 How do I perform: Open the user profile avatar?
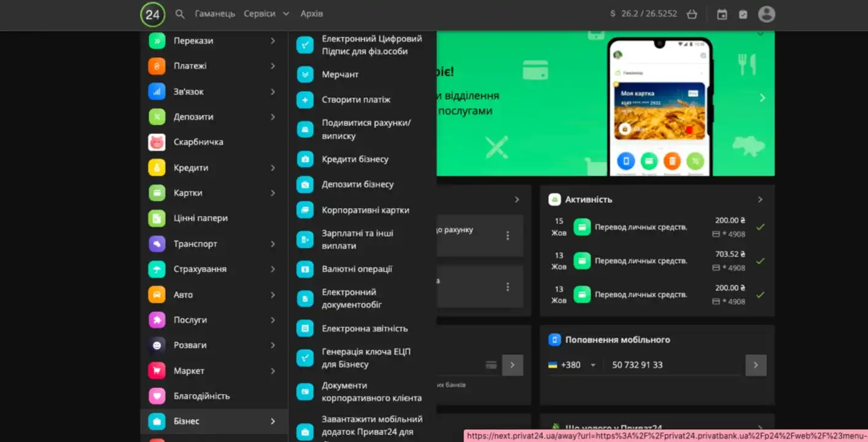point(767,14)
